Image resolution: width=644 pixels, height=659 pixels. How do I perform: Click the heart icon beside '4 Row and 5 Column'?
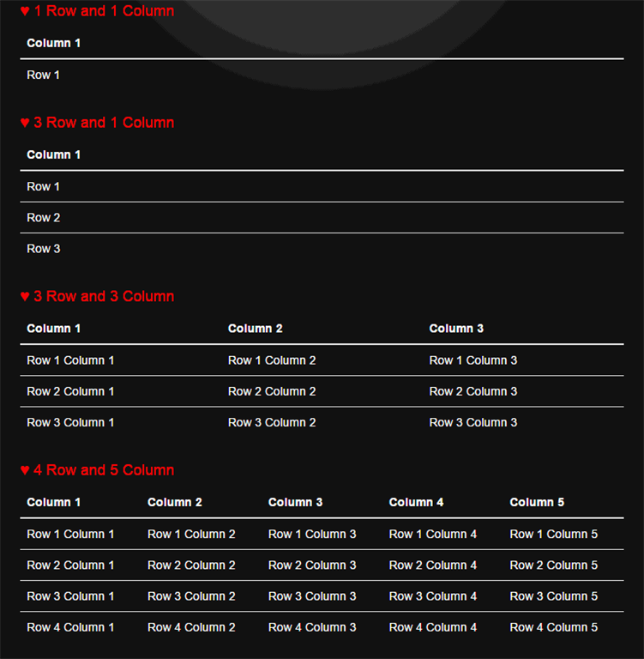pyautogui.click(x=25, y=470)
